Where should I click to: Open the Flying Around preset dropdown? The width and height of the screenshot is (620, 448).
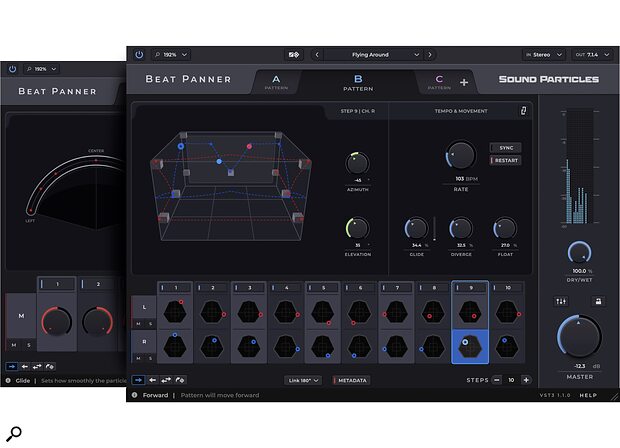pos(372,55)
